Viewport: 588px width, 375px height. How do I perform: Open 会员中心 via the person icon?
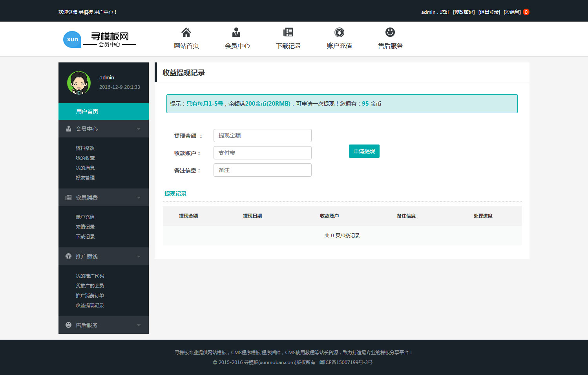point(236,32)
